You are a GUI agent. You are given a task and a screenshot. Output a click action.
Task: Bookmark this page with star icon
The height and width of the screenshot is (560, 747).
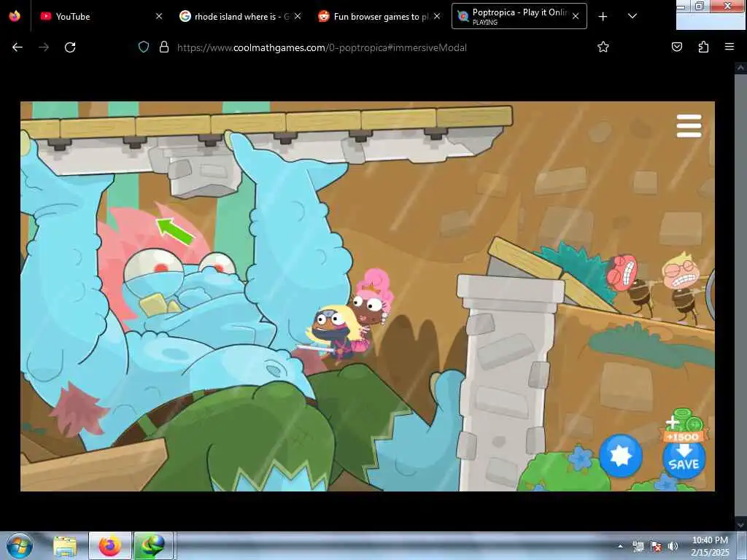point(603,47)
